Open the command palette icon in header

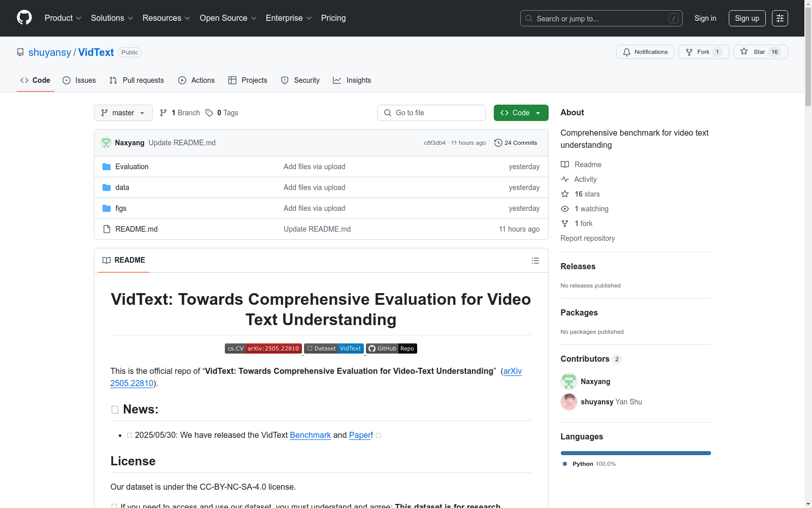point(780,18)
